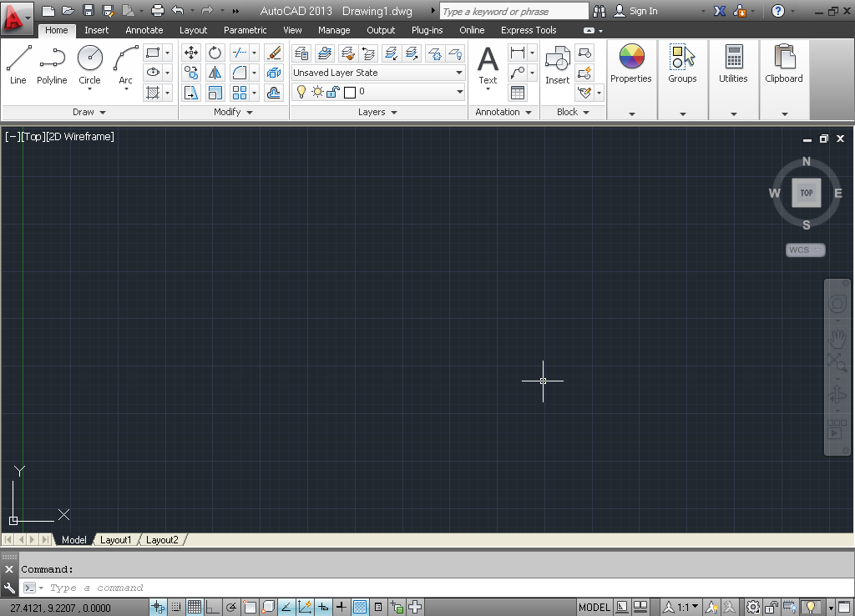Switch to the Layout1 tab
The image size is (855, 616).
pyautogui.click(x=116, y=539)
